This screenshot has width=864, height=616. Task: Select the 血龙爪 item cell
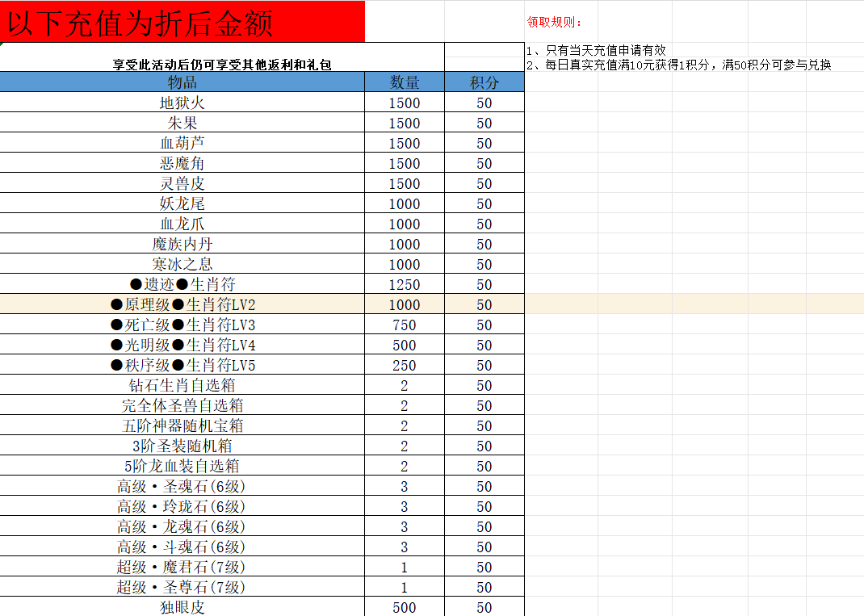click(182, 224)
